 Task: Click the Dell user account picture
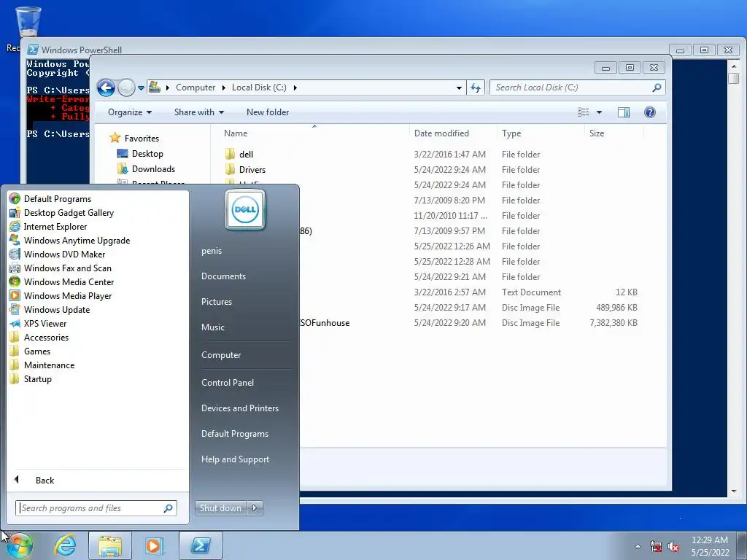click(245, 209)
